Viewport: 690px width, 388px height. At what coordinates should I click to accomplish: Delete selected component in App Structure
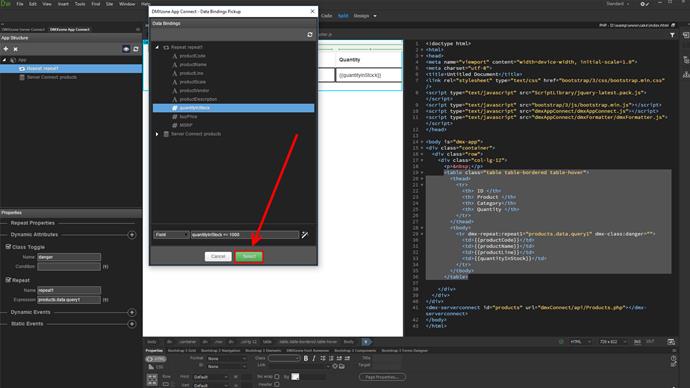point(15,49)
